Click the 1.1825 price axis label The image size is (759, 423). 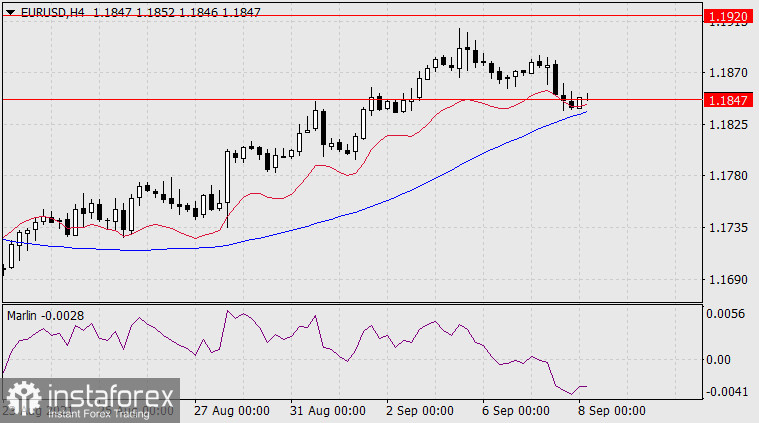click(x=726, y=125)
